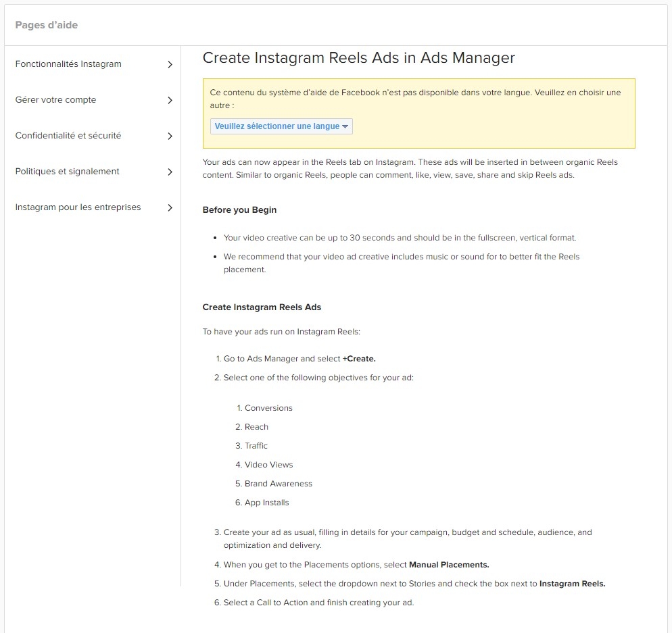Viewport: 672px width, 633px height.
Task: Click the bold Manual Placements text
Action: [x=449, y=565]
